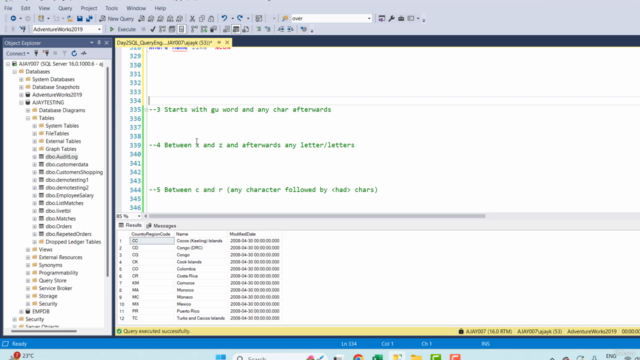Viewport: 640px width, 360px height.
Task: Click Object Explorer Disconnect icon
Action: point(46,53)
